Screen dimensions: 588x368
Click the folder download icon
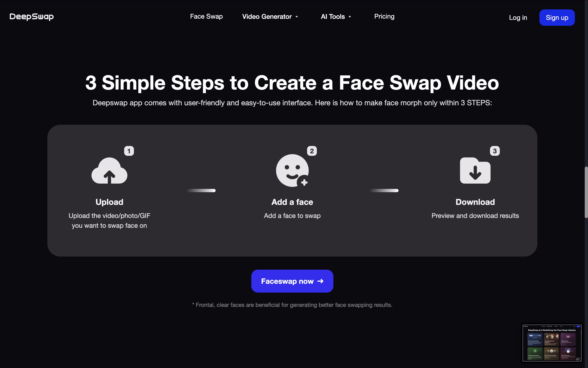pyautogui.click(x=475, y=170)
